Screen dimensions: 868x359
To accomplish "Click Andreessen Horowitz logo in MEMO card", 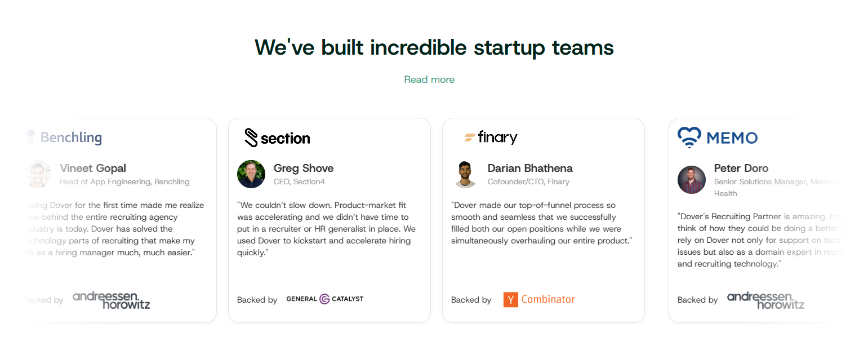I will point(765,300).
